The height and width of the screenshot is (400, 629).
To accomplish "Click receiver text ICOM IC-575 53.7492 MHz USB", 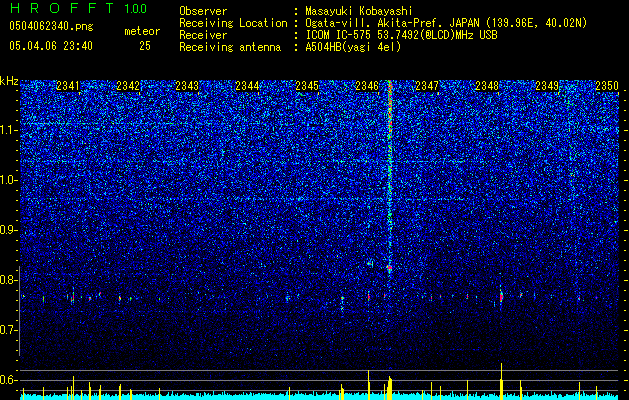I will coord(401,35).
